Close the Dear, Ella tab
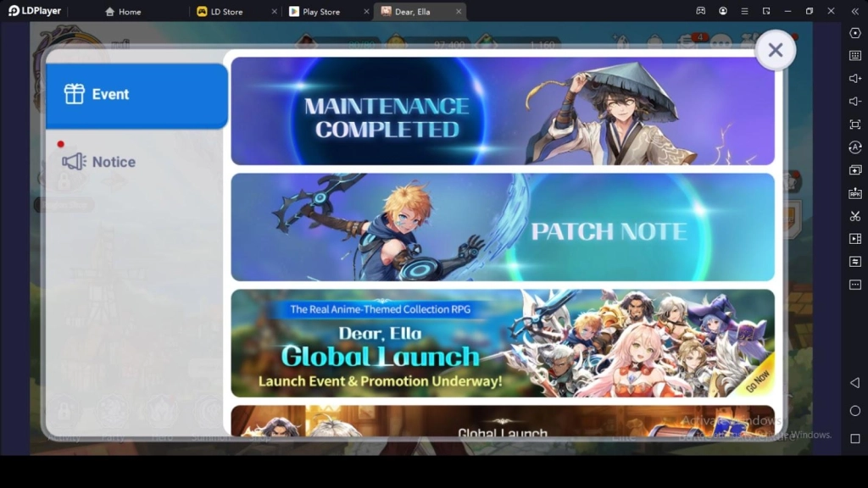This screenshot has height=488, width=868. (459, 12)
